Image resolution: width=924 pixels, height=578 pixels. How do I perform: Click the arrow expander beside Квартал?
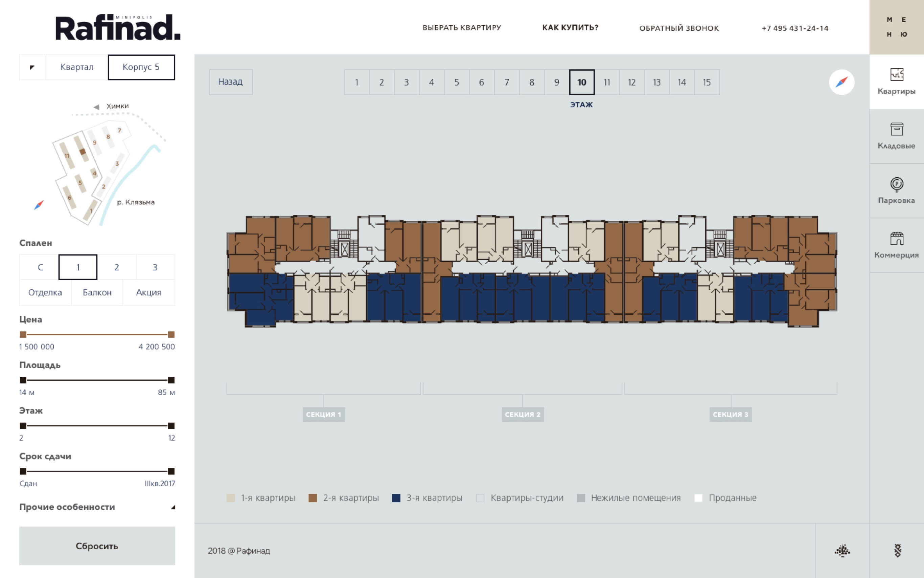tap(32, 67)
